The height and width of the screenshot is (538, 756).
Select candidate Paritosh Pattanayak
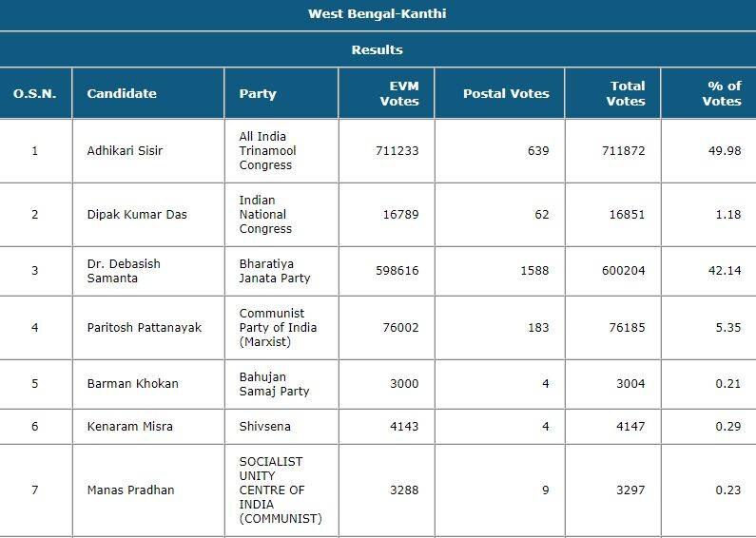pyautogui.click(x=145, y=328)
